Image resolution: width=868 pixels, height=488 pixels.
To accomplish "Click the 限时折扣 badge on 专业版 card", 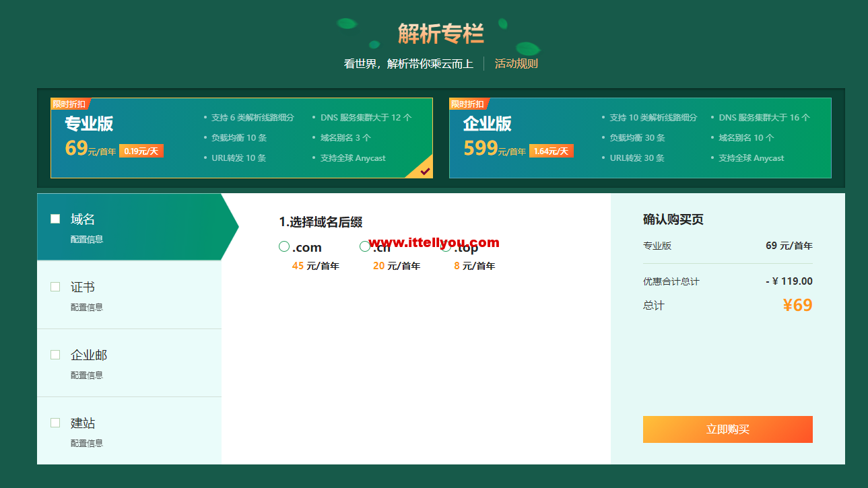I will point(69,104).
